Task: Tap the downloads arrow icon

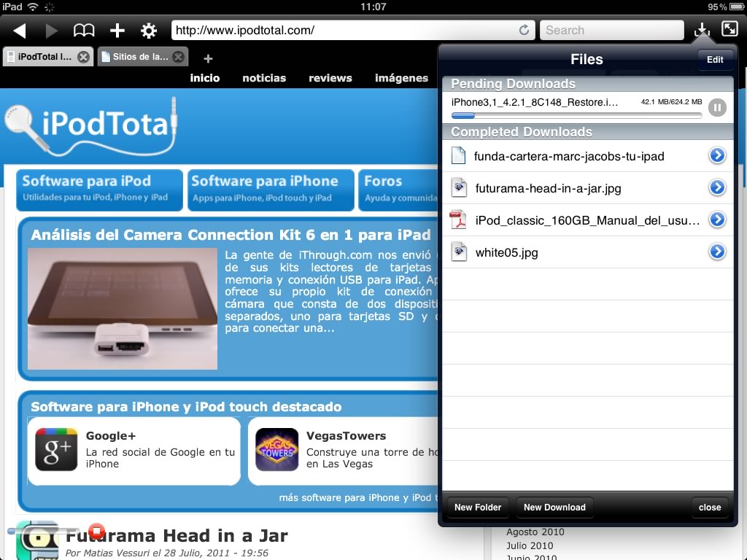Action: click(702, 30)
